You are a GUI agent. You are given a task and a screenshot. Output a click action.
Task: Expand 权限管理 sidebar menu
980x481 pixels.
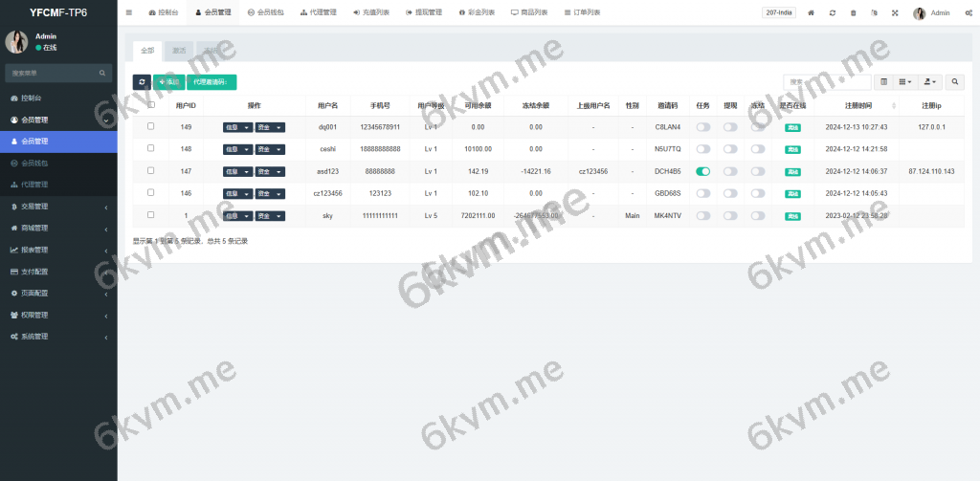58,315
